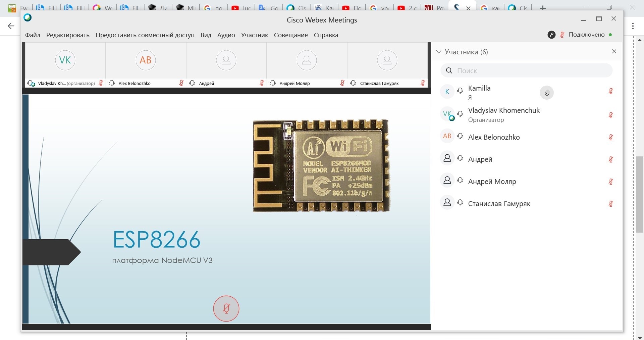This screenshot has width=644, height=340.
Task: Close the active browser tab
Action: (x=468, y=8)
